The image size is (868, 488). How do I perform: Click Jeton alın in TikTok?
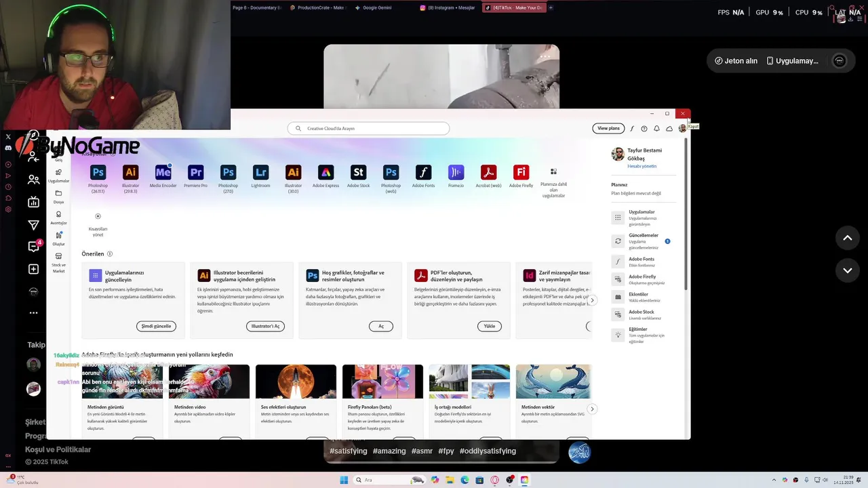[x=736, y=60]
